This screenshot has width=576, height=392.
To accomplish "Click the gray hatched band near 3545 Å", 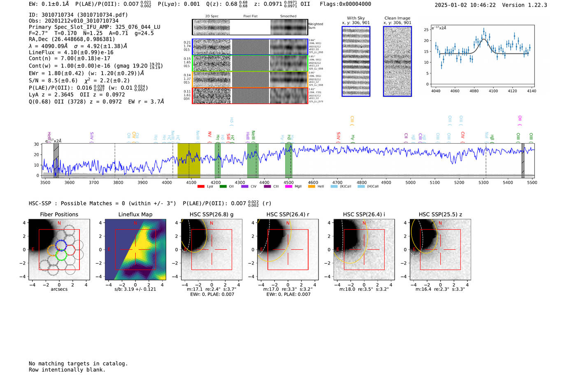I will [56, 160].
